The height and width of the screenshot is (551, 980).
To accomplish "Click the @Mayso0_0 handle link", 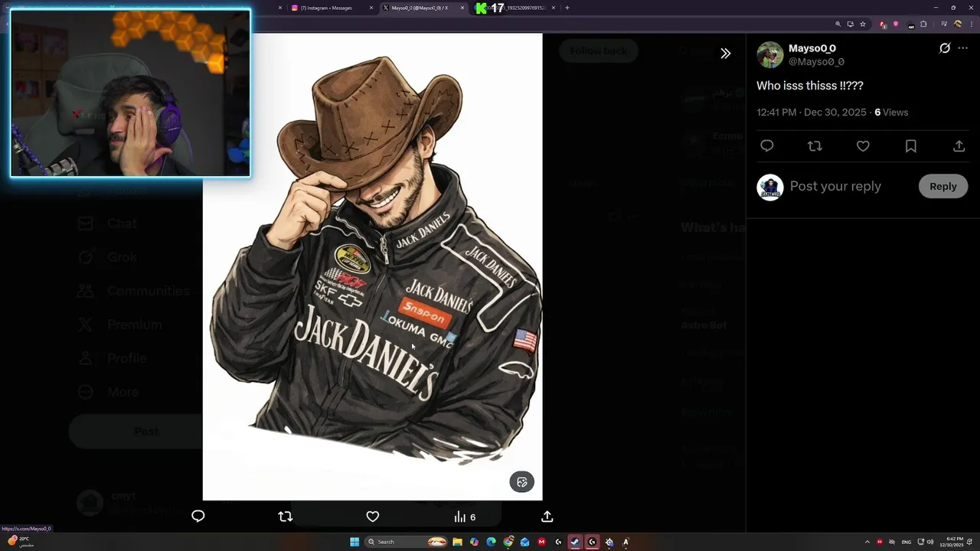I will pos(816,62).
